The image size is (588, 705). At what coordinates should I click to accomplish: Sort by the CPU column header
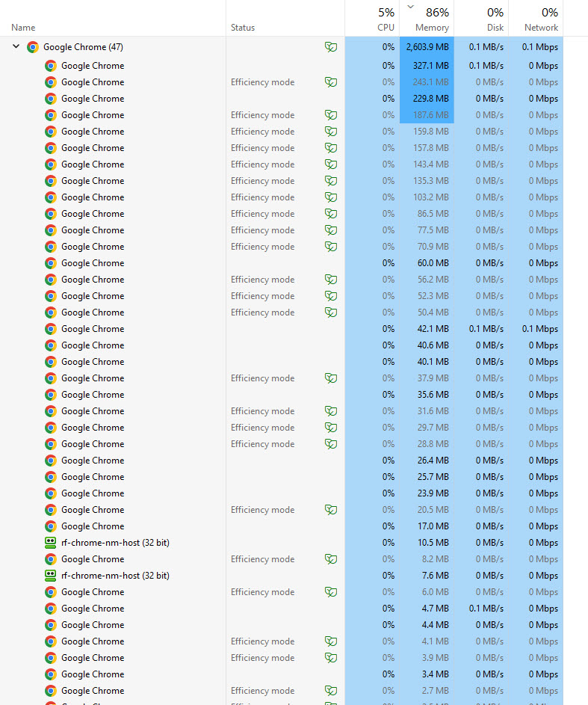click(x=386, y=28)
